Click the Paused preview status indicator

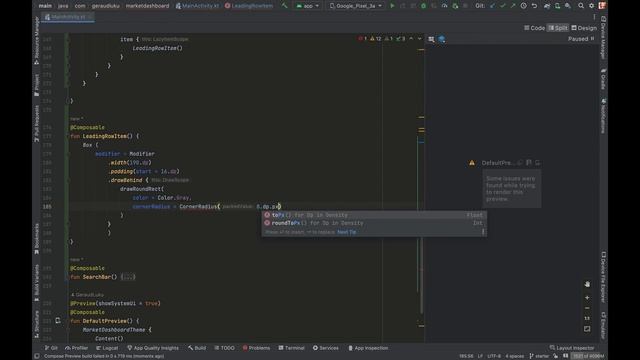[x=581, y=39]
